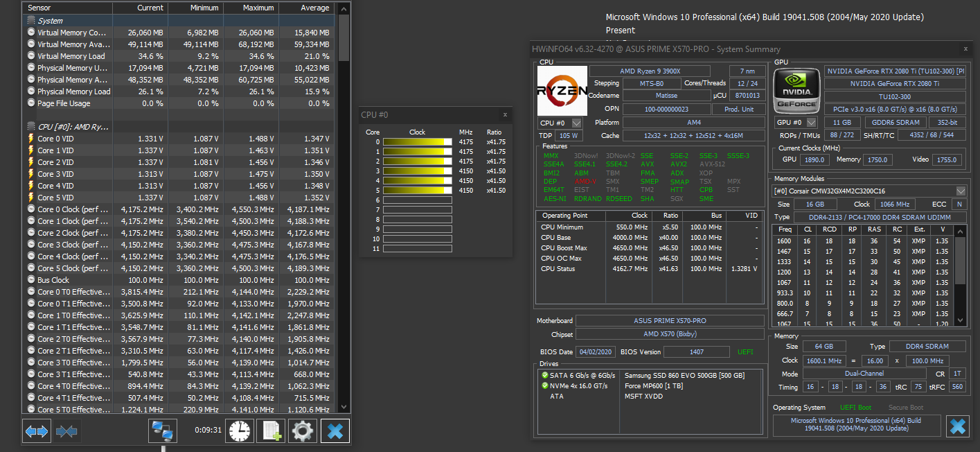Click the CPU Boost Max operating point row
The height and width of the screenshot is (452, 980).
(x=650, y=247)
